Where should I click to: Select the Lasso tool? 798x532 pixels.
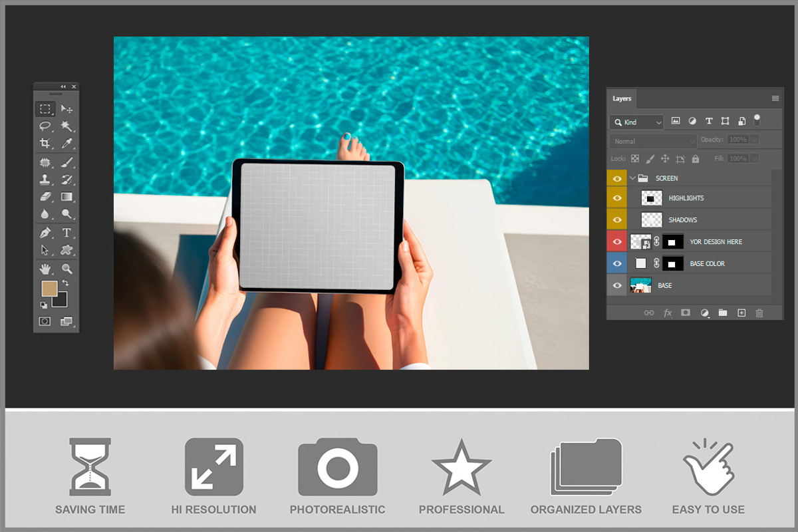[45, 126]
